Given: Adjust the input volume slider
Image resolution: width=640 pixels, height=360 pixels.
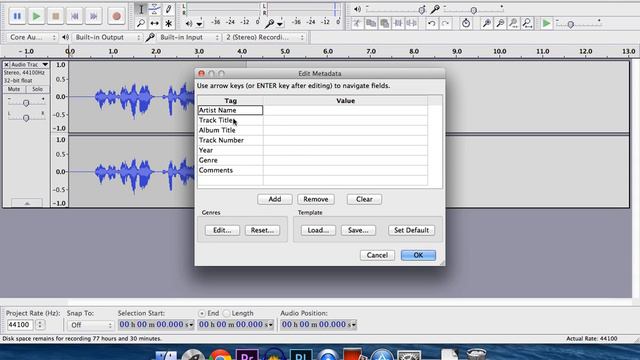Looking at the screenshot, I should [473, 9].
